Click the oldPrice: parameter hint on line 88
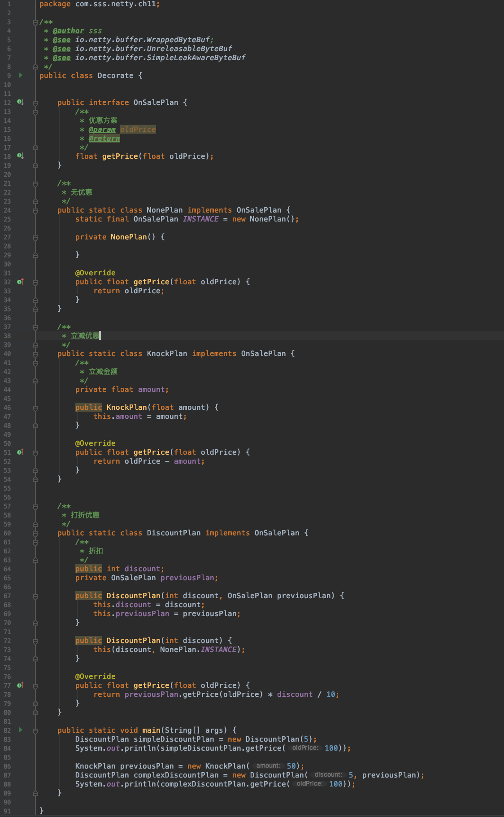Image resolution: width=504 pixels, height=817 pixels. coord(309,784)
